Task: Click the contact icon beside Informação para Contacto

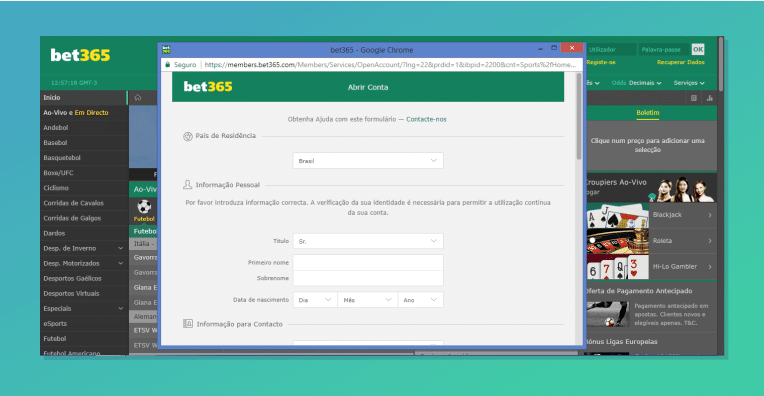Action: click(x=188, y=324)
